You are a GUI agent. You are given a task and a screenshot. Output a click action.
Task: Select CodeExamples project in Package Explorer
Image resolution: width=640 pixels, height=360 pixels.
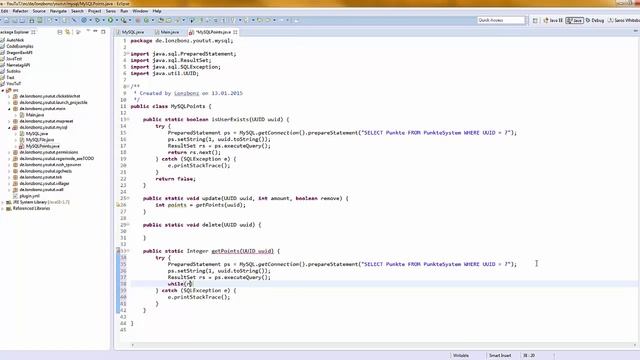20,46
